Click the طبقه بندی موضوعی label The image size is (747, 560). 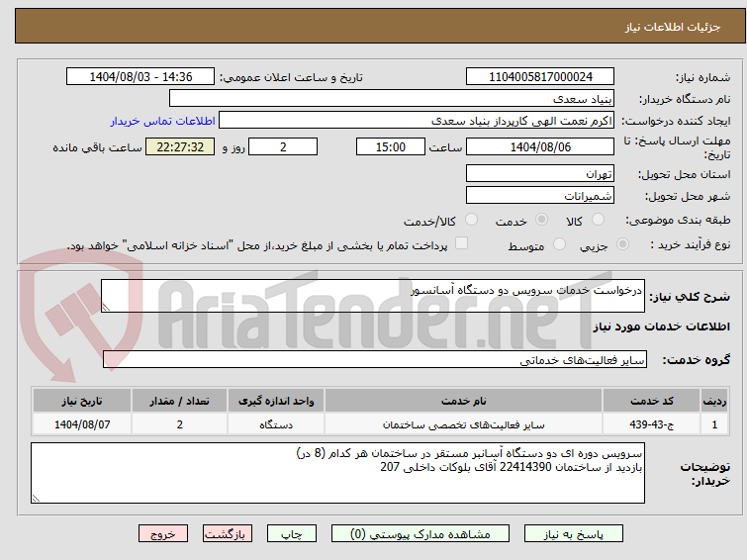point(678,220)
